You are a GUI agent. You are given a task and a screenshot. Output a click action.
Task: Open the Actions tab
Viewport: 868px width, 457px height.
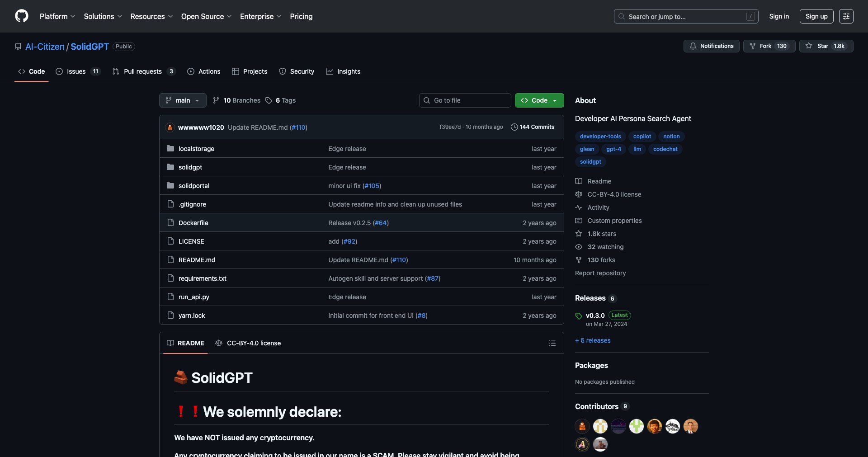pyautogui.click(x=204, y=71)
